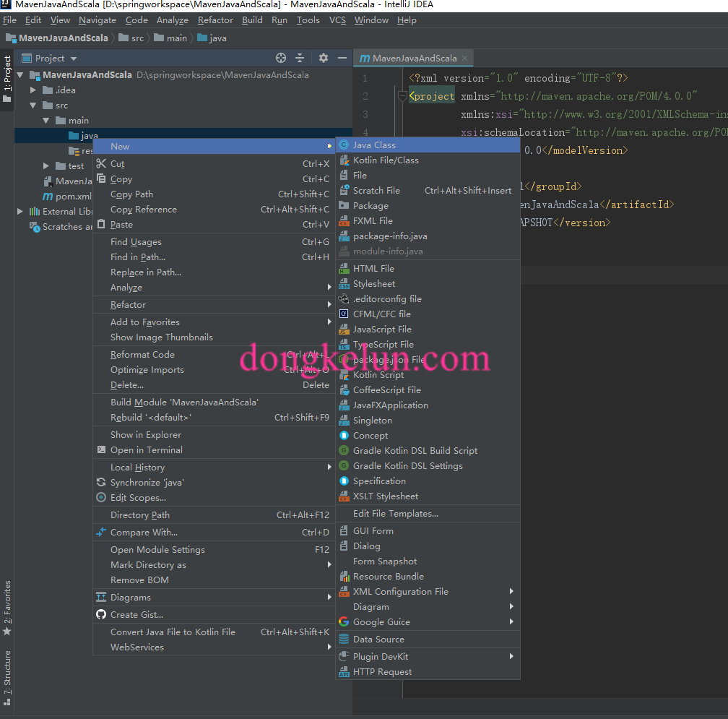Choose Copy Path from context menu

tap(214, 194)
